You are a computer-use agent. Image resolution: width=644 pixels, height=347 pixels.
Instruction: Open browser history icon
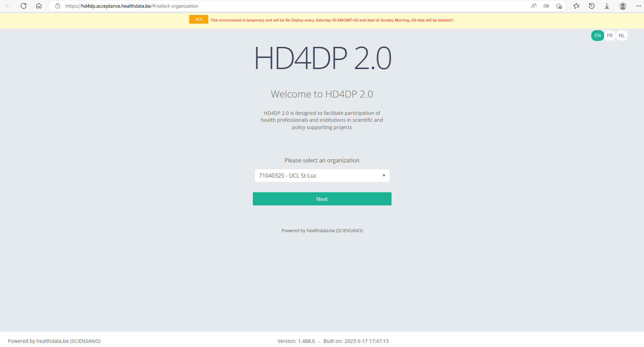pos(592,6)
